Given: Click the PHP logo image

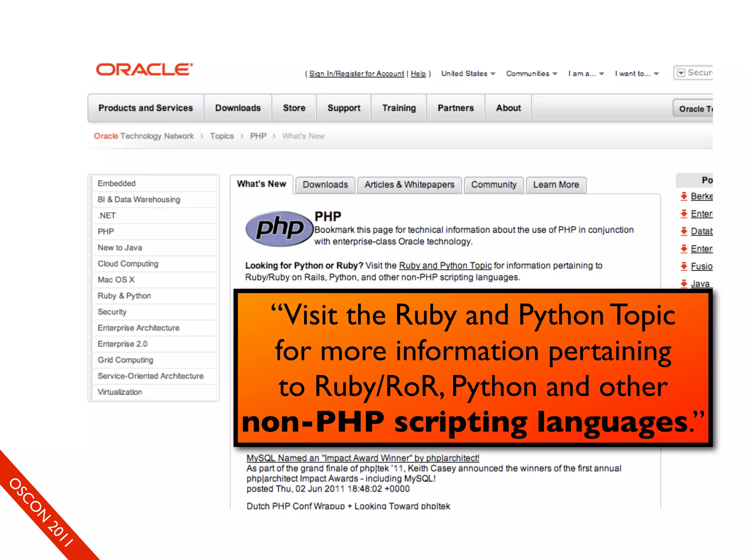Looking at the screenshot, I should 280,229.
